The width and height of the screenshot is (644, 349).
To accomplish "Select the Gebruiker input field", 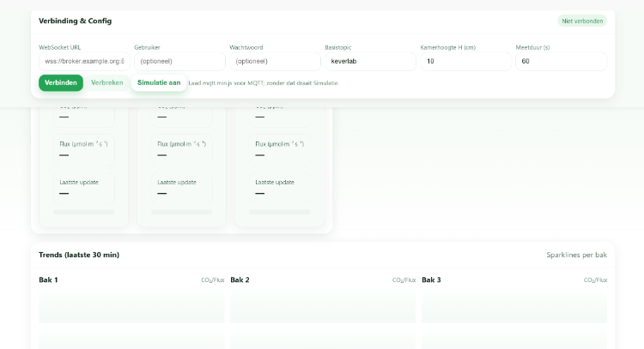I will [179, 62].
